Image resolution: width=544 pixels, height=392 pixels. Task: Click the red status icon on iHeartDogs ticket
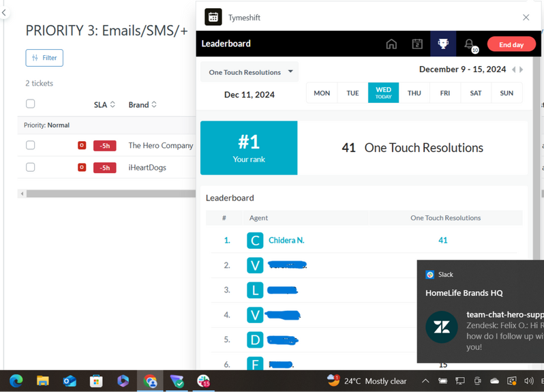[x=82, y=168]
